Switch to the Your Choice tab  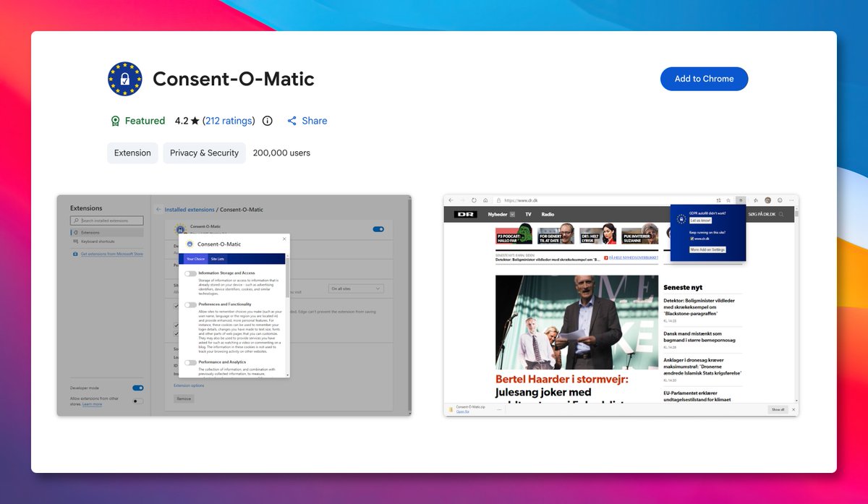click(195, 258)
